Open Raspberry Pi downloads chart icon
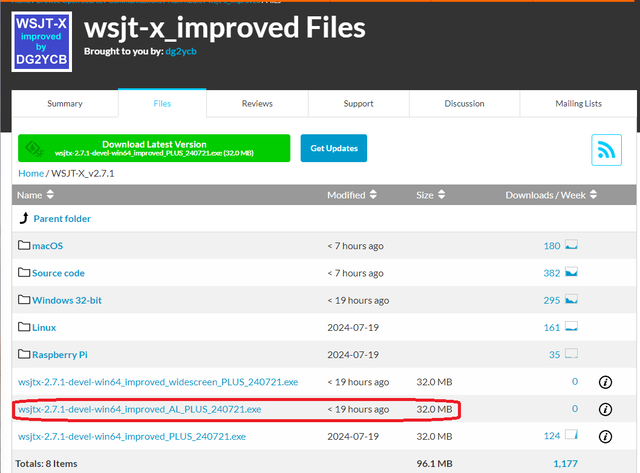Screen dimensions: 640x473 pyautogui.click(x=571, y=353)
